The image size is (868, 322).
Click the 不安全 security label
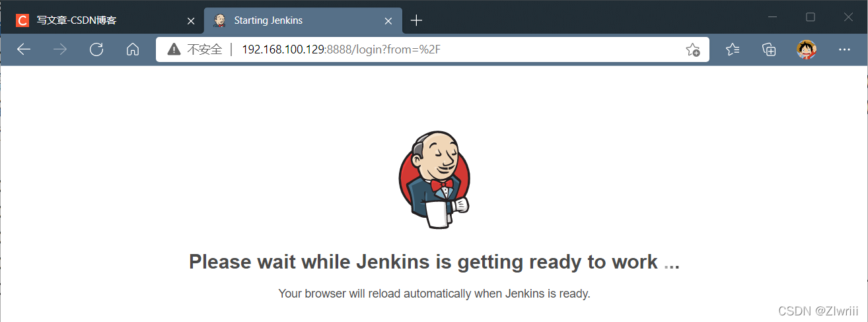[205, 49]
